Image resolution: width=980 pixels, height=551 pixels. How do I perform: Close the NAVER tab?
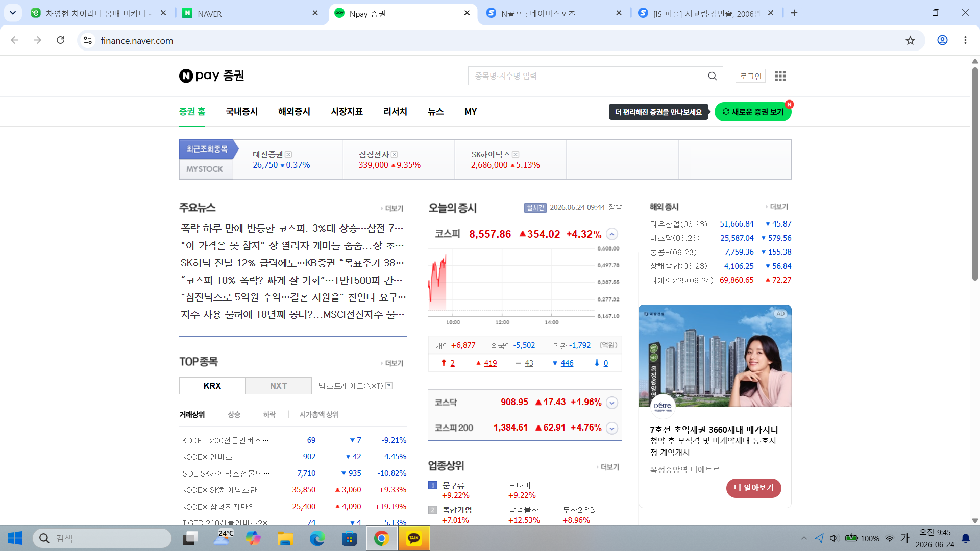point(315,13)
